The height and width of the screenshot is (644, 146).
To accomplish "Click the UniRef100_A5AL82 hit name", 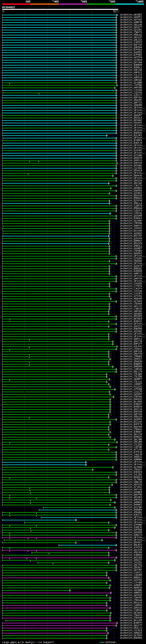I will (x=131, y=35).
